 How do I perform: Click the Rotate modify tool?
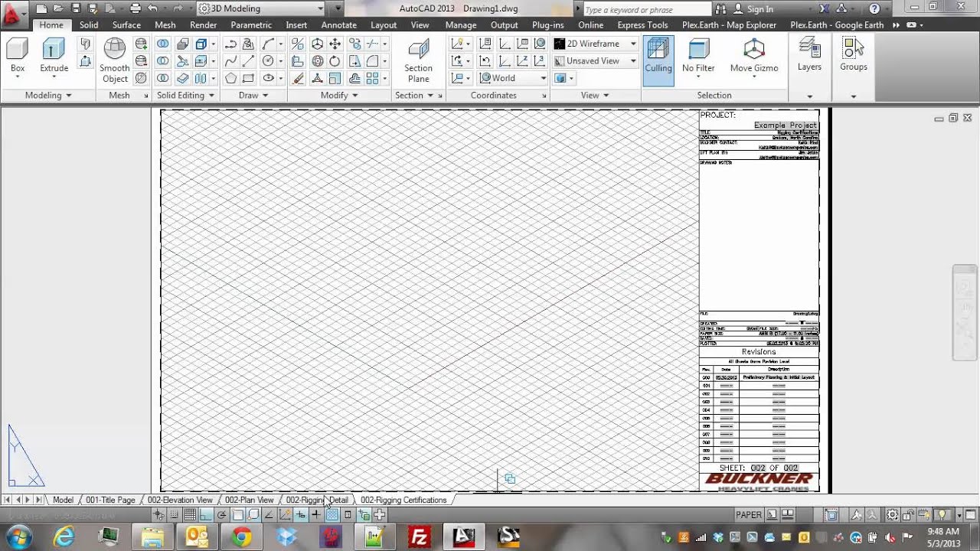point(335,61)
